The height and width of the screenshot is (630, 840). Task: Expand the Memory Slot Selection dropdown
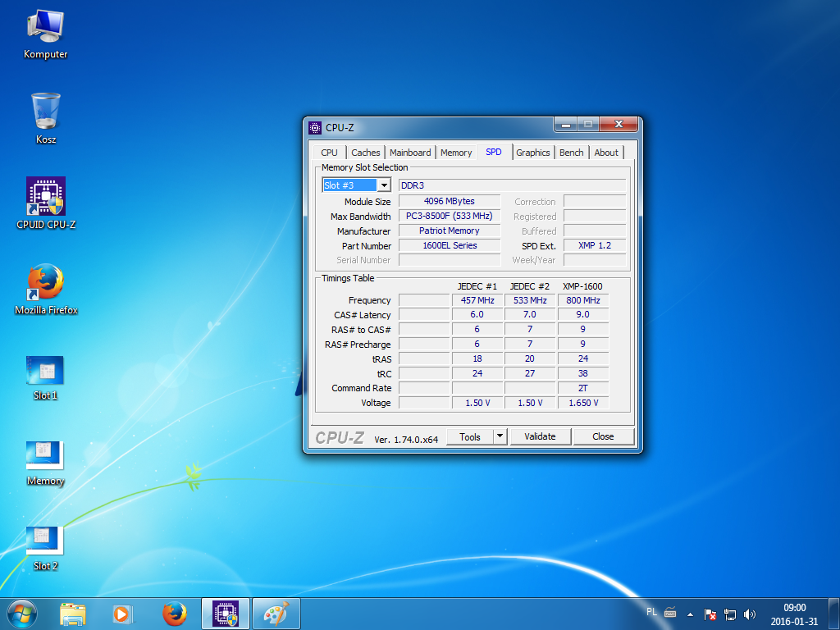384,185
